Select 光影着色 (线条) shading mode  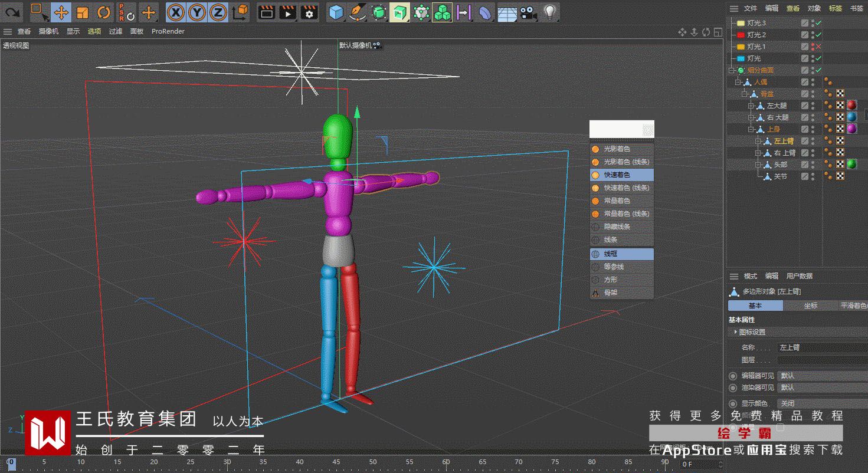(x=622, y=162)
